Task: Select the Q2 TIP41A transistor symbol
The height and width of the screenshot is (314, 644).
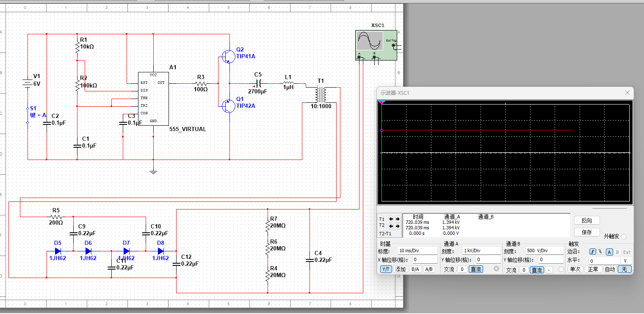Action: 228,56
